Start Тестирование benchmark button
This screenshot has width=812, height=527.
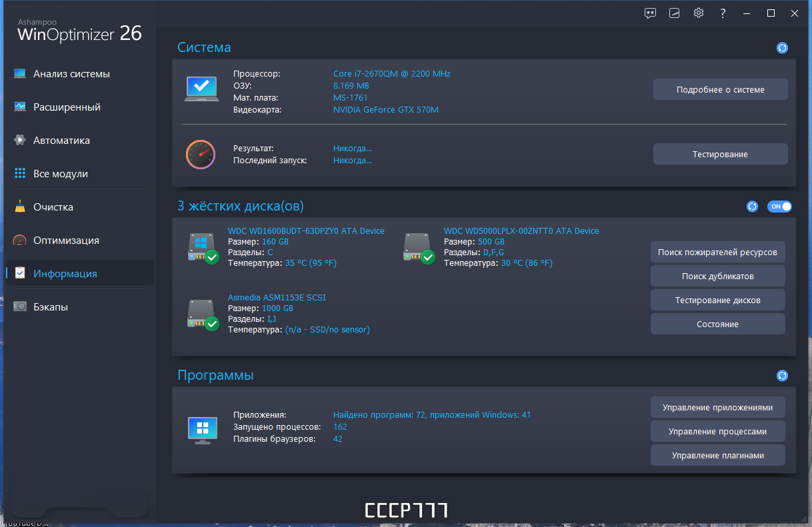[721, 154]
